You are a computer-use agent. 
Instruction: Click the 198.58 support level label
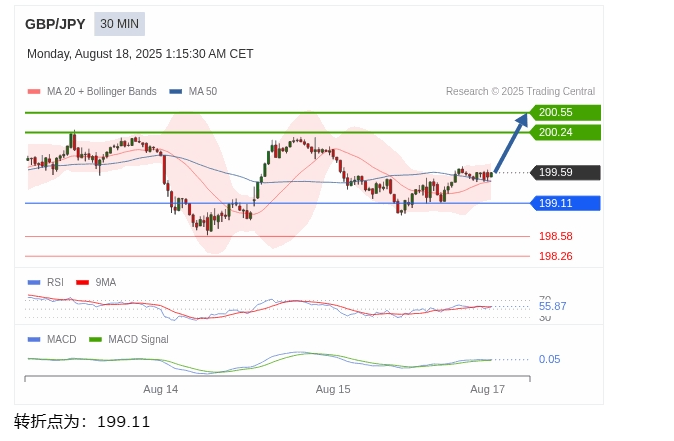pos(555,236)
